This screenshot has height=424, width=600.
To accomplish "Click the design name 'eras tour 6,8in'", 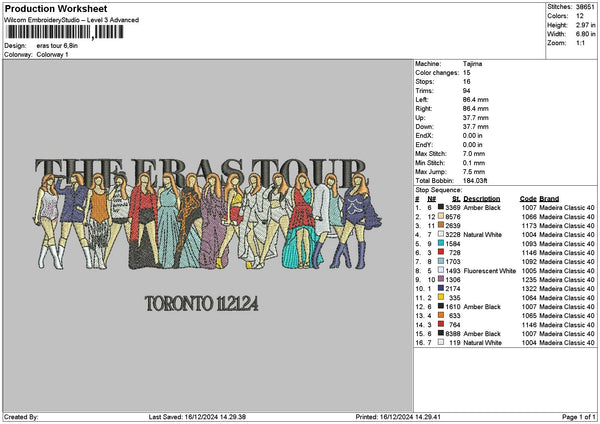I will 57,46.
